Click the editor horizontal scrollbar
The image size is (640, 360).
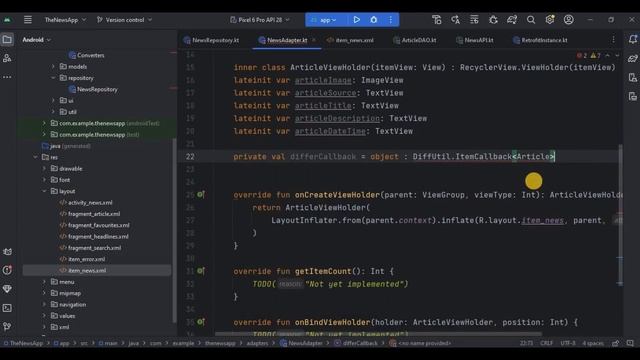pyautogui.click(x=378, y=334)
